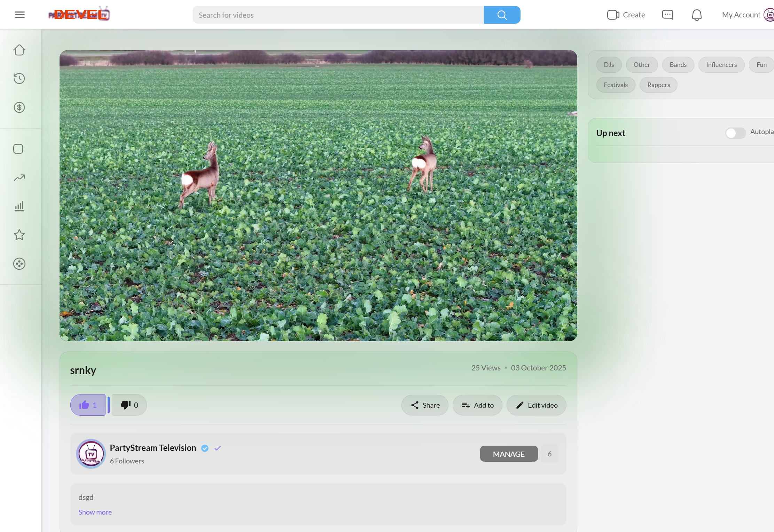Open watch history icon
The width and height of the screenshot is (774, 532).
(19, 79)
